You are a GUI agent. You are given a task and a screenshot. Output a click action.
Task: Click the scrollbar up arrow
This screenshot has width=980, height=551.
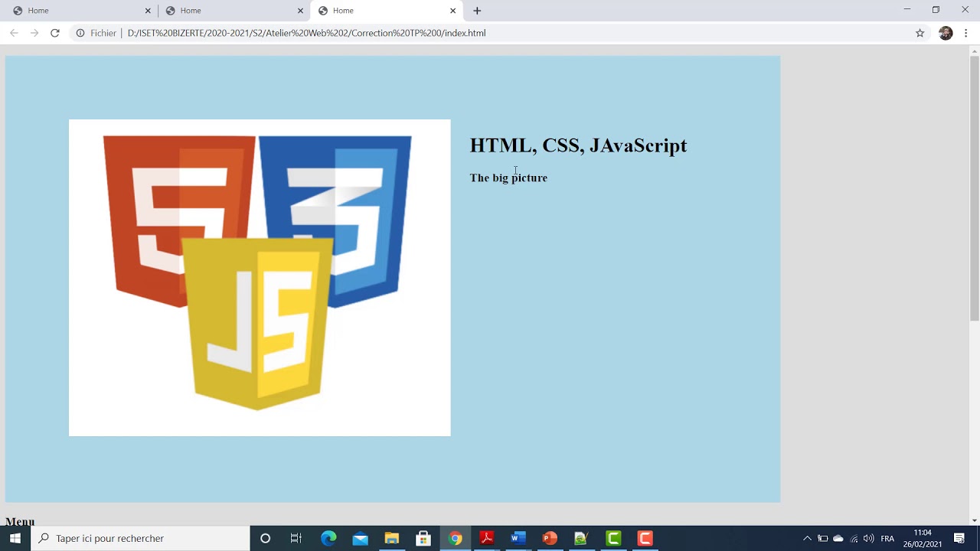pyautogui.click(x=975, y=51)
